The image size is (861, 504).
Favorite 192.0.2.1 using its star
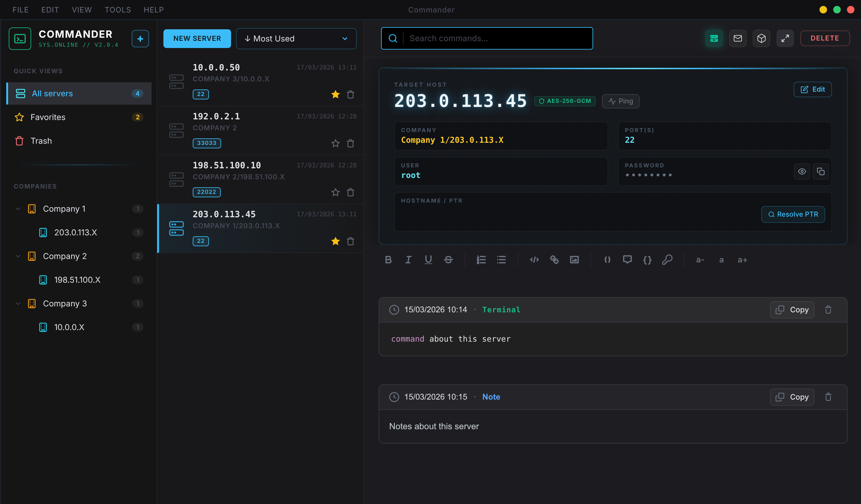336,143
